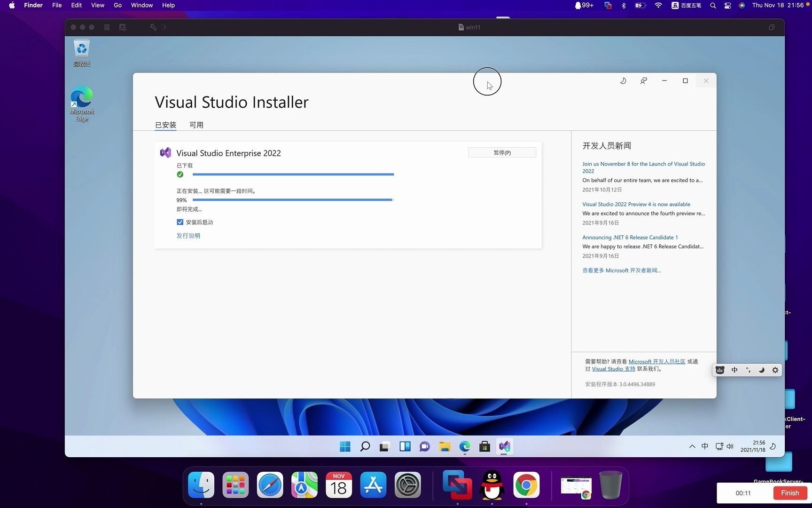Image resolution: width=812 pixels, height=508 pixels.
Task: Switch to the 已安装 tab
Action: (165, 125)
